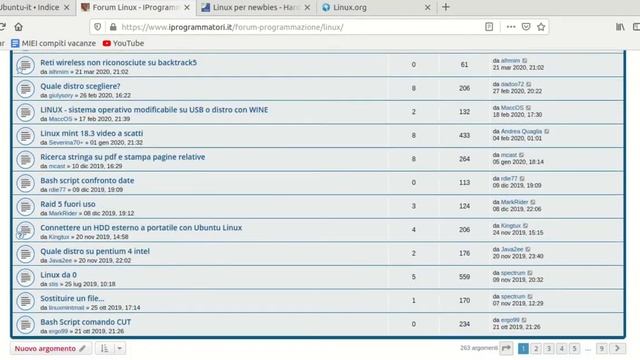Close the 'Linux per newbies' tab
Viewport: 640px width, 360px height.
point(307,7)
